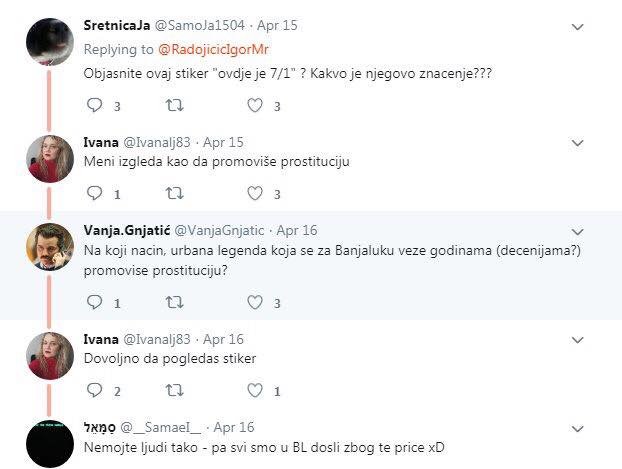This screenshot has height=469, width=622.
Task: Reply to Vanja.Gnjatić's urban legend tweet
Action: tap(95, 302)
